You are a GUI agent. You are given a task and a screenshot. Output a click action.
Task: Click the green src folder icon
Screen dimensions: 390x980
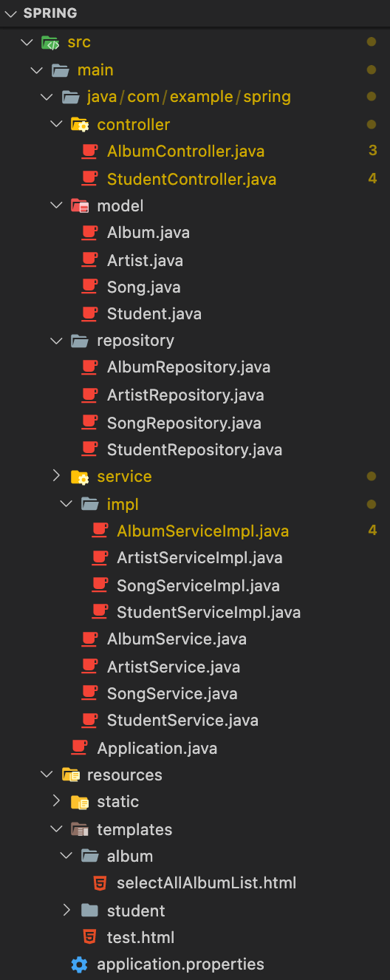click(x=49, y=42)
